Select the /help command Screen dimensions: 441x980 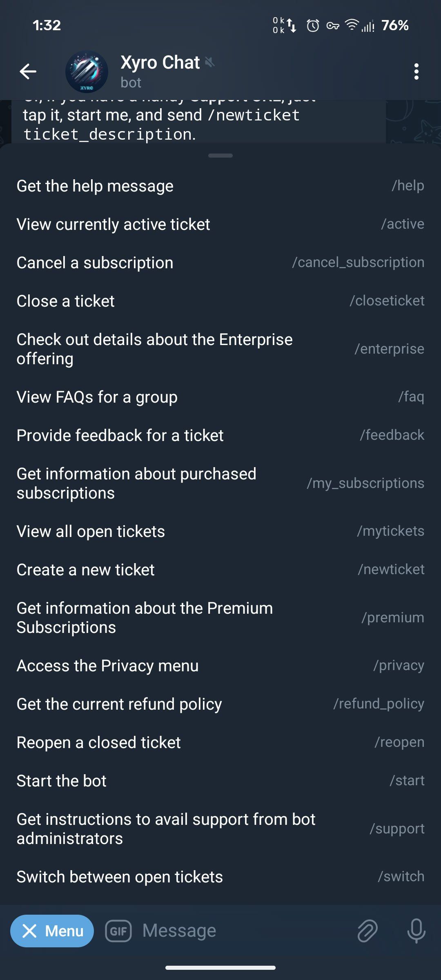click(220, 186)
